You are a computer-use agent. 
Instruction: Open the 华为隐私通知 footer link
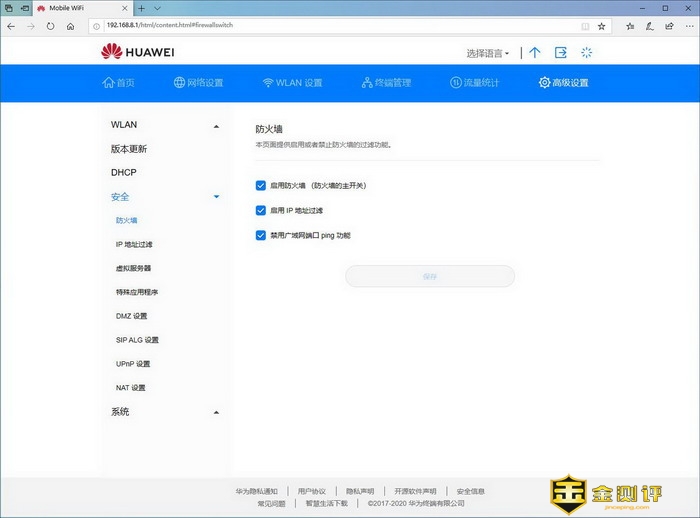coord(257,491)
